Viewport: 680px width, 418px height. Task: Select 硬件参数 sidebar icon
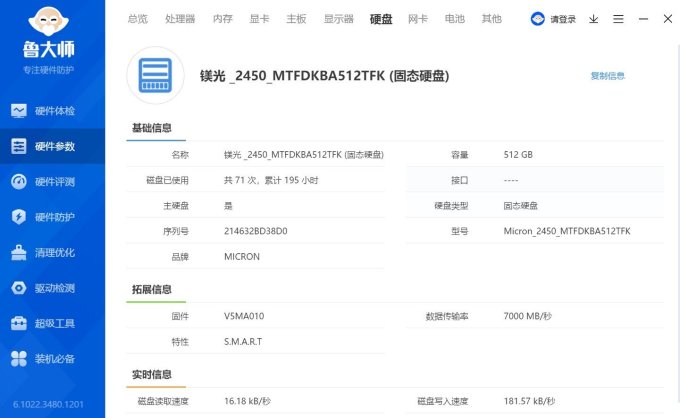tap(19, 147)
